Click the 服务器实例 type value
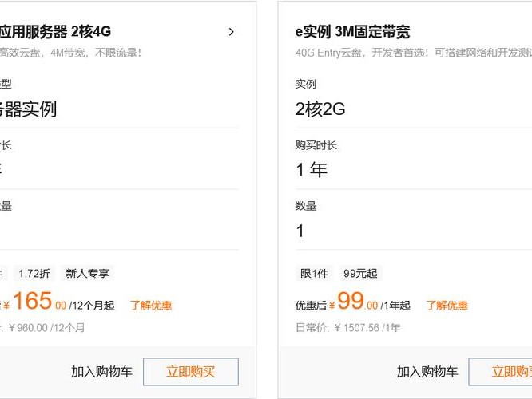Screen dimensions: 532x399 28,109
